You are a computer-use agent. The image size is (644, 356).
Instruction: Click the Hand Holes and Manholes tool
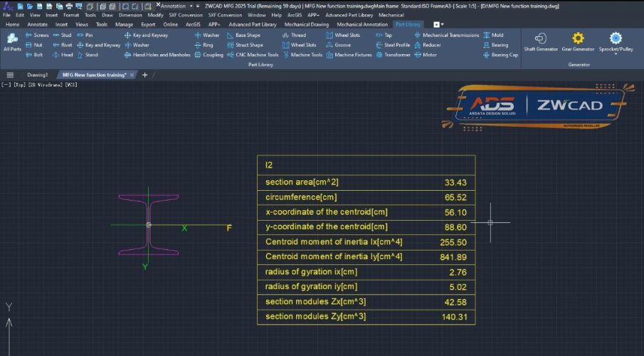click(x=157, y=55)
